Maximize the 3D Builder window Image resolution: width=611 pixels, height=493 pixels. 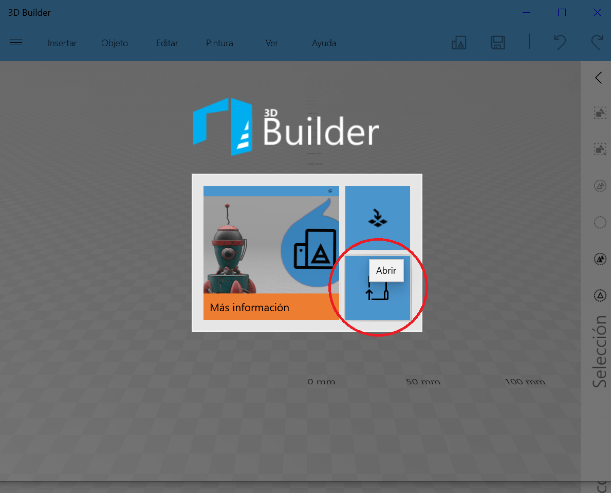click(562, 13)
